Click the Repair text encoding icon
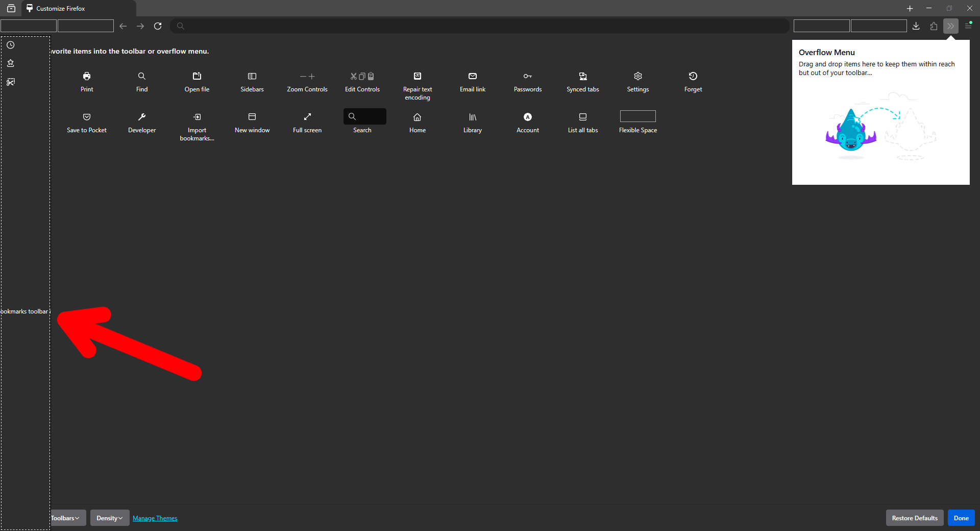 (418, 76)
